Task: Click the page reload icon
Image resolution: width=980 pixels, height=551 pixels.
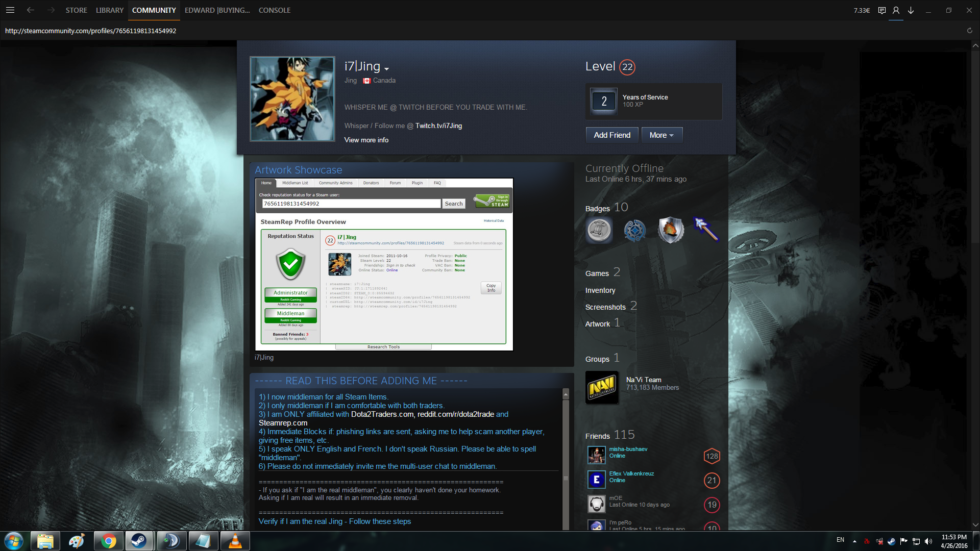Action: click(969, 31)
